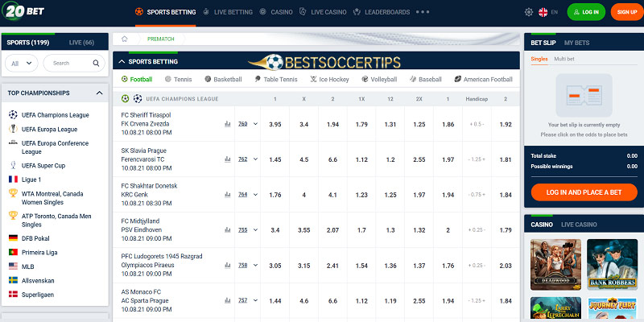Click the 20Bet logo

point(23,11)
